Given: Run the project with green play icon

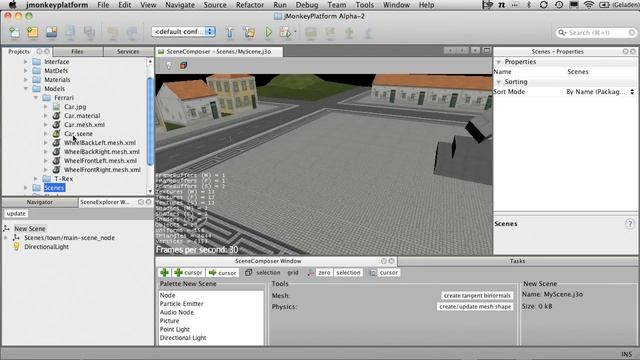Looking at the screenshot, I should [x=269, y=32].
